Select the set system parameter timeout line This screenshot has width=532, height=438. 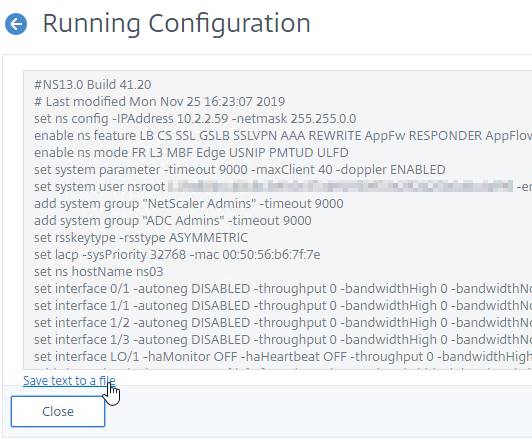[240, 169]
